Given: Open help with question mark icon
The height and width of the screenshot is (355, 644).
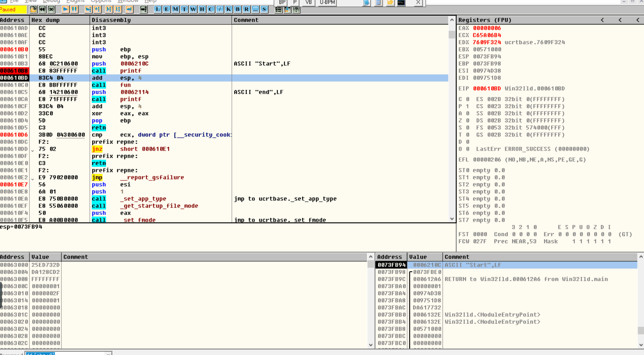Looking at the screenshot, I should coord(296,10).
